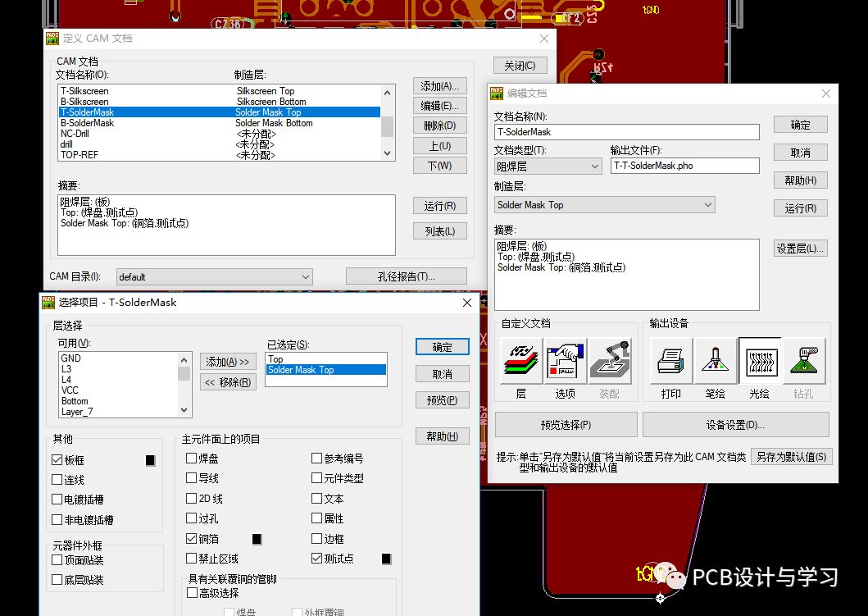Select the 光绘 (Photo plotter) output device
Image resolution: width=868 pixels, height=616 pixels.
[760, 361]
